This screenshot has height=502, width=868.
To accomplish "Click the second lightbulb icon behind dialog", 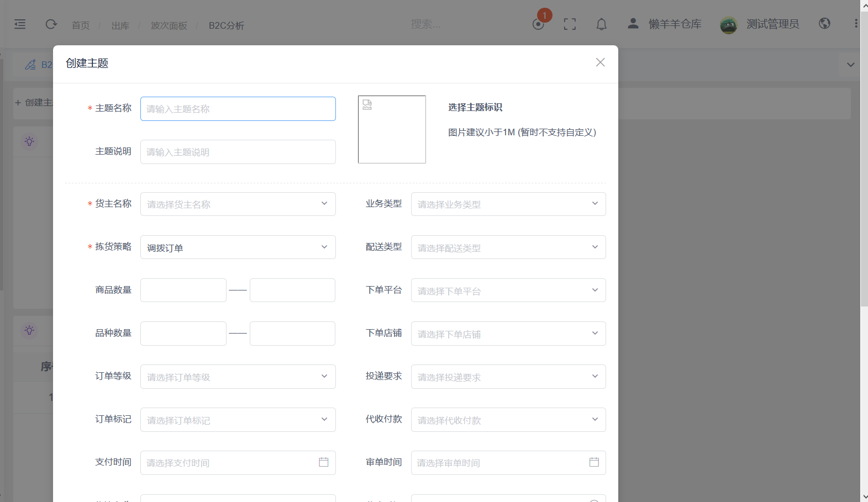I will (x=29, y=330).
